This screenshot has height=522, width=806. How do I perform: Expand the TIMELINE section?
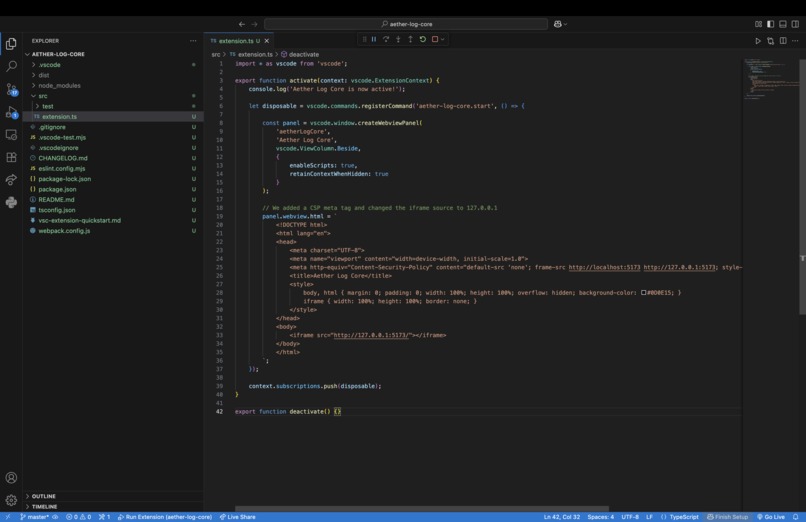point(44,507)
